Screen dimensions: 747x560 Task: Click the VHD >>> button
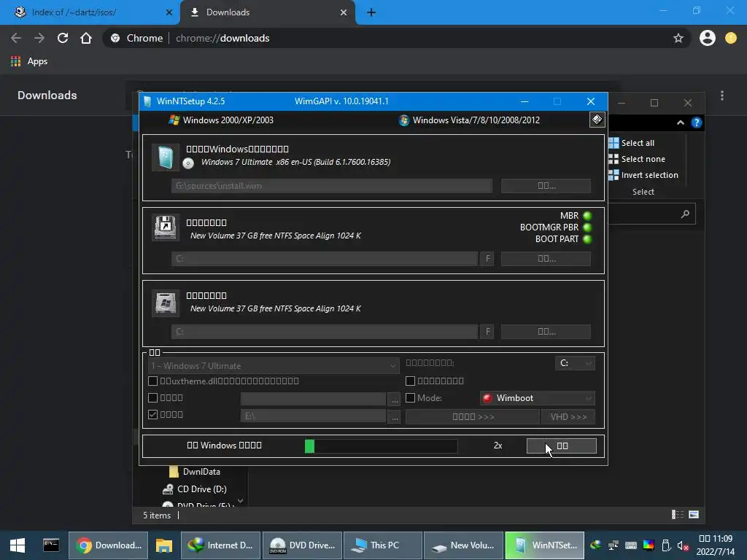pos(568,416)
